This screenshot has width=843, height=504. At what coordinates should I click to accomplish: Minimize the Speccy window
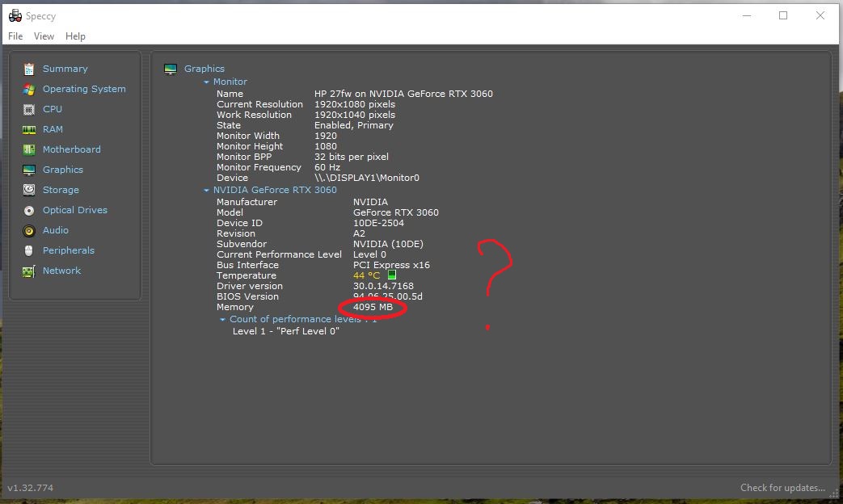click(747, 15)
